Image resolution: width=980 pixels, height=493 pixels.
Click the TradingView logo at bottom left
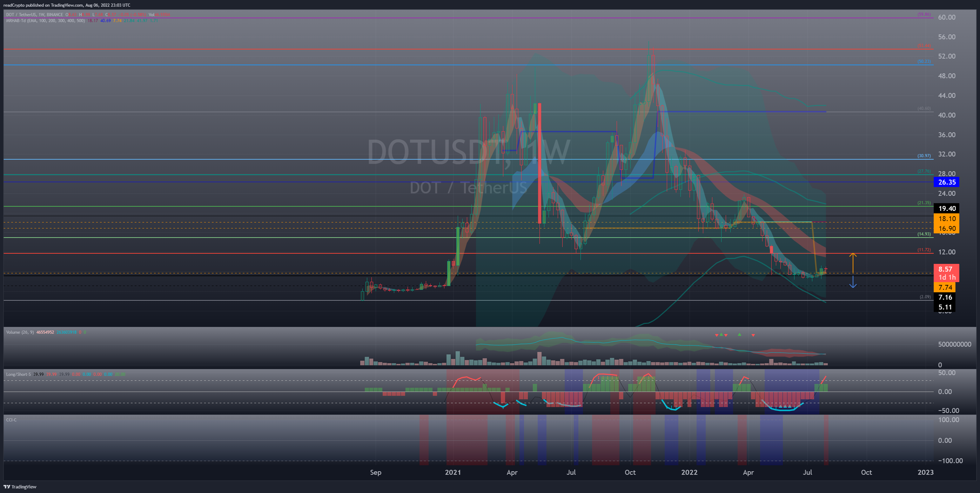click(20, 487)
